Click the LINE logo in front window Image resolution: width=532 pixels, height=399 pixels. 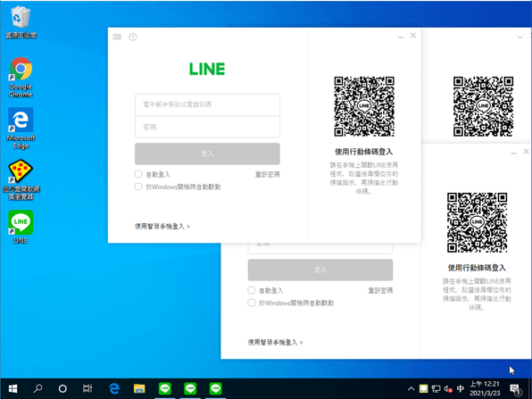pos(207,69)
